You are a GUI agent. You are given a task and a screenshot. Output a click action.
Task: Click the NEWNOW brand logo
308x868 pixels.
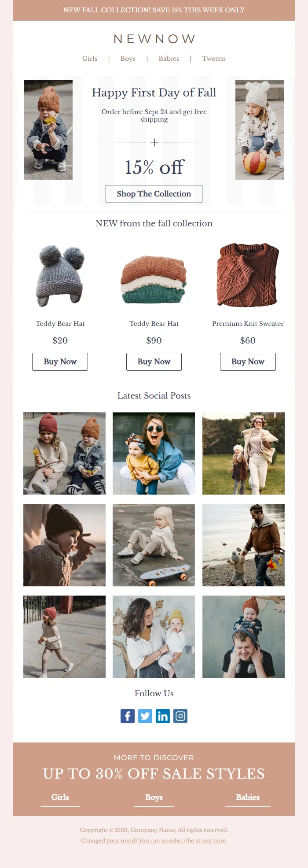click(154, 39)
